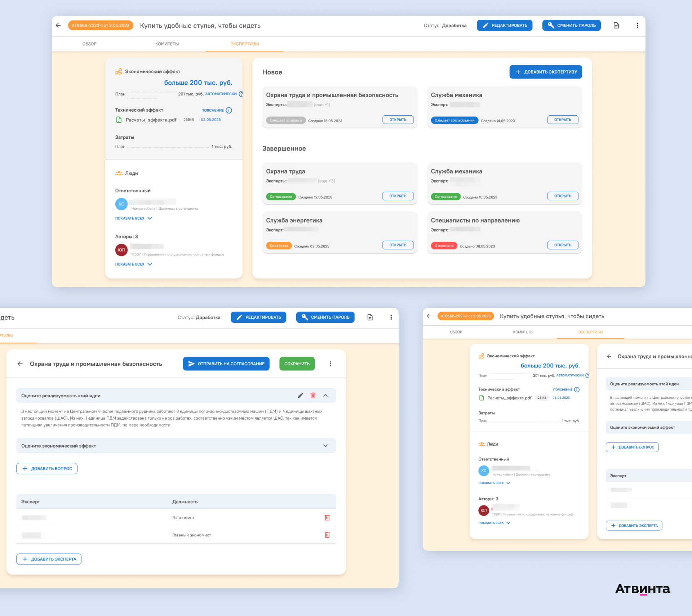Switch to КОМИТЕТЫ tab in bottom-right window
The width and height of the screenshot is (692, 616).
tap(523, 332)
